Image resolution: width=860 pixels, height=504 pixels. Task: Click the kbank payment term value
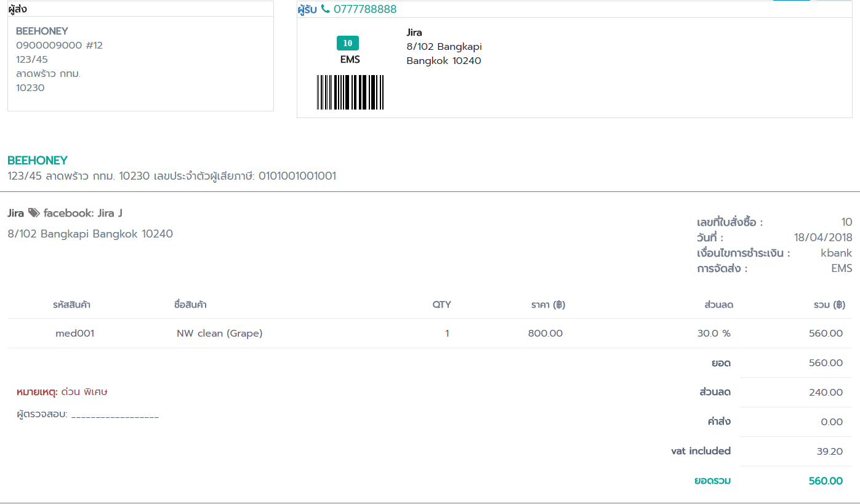tap(836, 253)
